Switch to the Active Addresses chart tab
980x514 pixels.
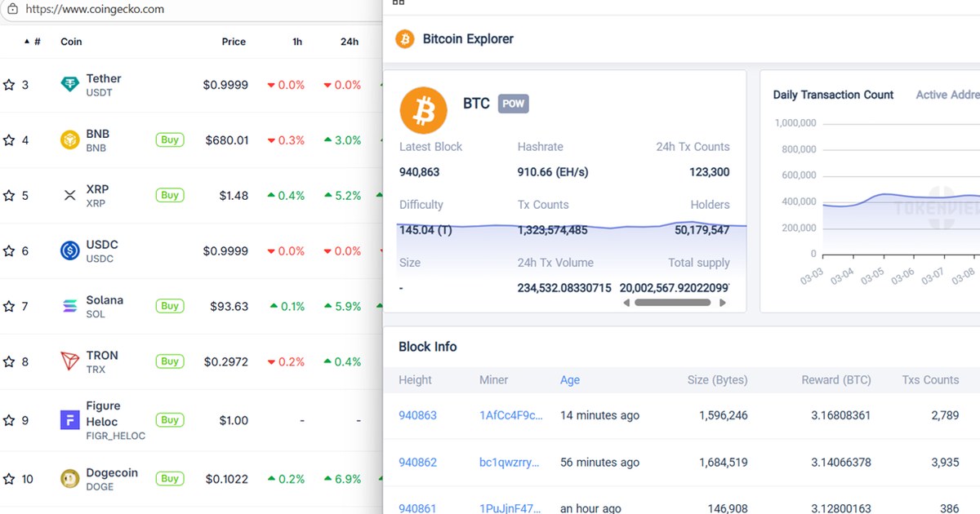(947, 95)
